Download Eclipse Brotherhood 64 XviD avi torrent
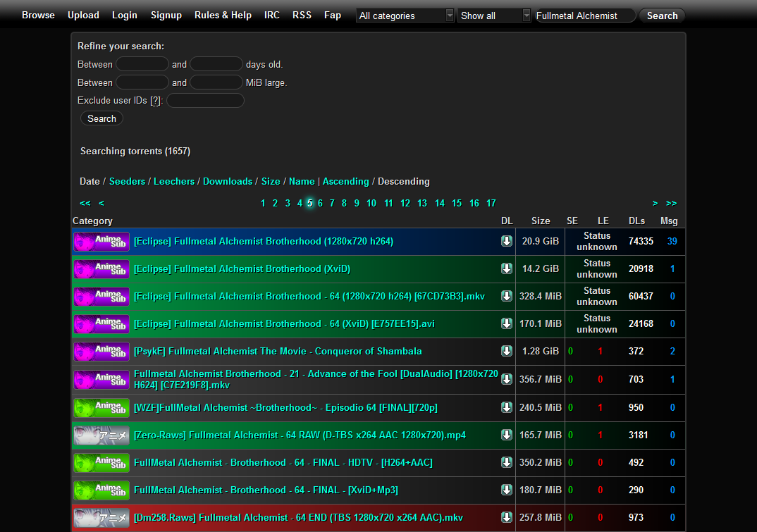Image resolution: width=757 pixels, height=532 pixels. click(x=507, y=323)
